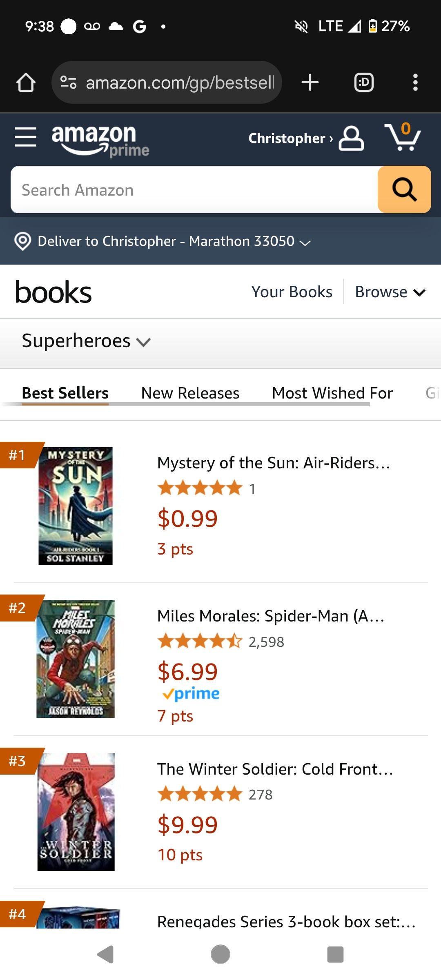Tap the Winter Soldier book cover
Viewport: 441px width, 980px height.
[76, 812]
